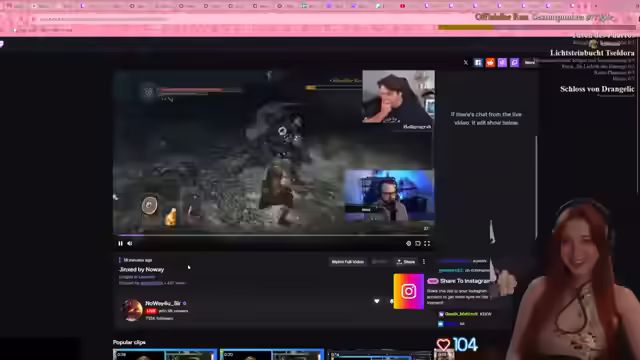Click the Watch Full Video button
This screenshot has height=360, width=640.
348,262
